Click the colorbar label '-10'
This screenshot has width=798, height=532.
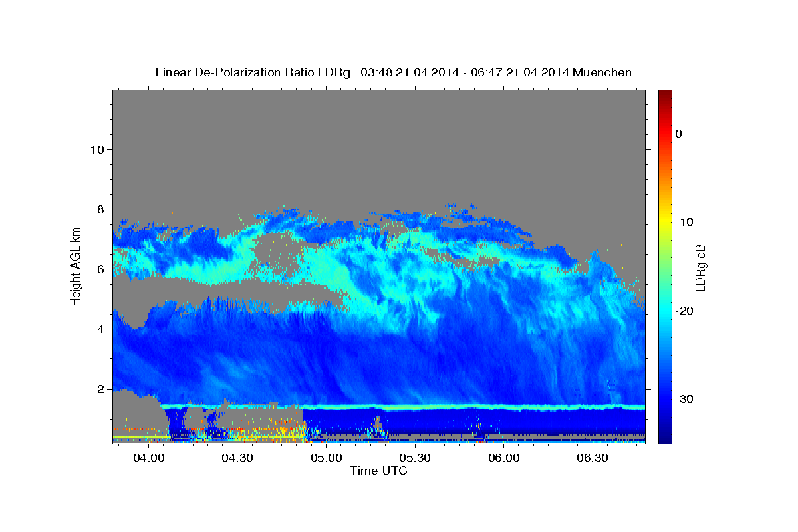(684, 222)
